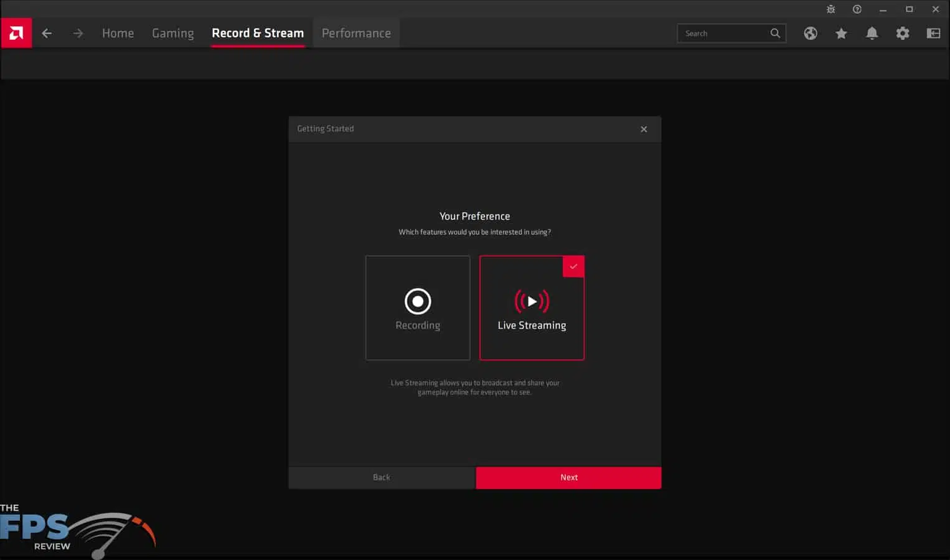Open settings gear icon
950x560 pixels.
tap(903, 33)
